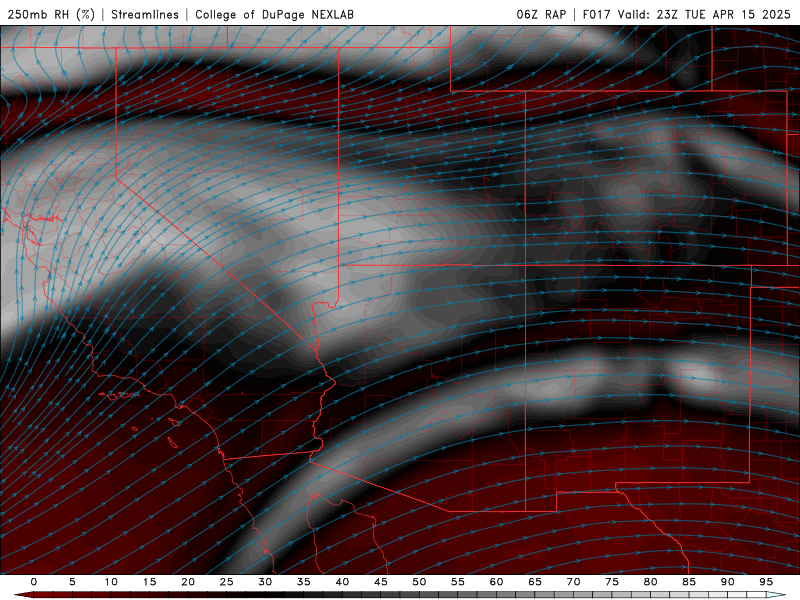Click the "Streamlines" label in header

tap(145, 14)
